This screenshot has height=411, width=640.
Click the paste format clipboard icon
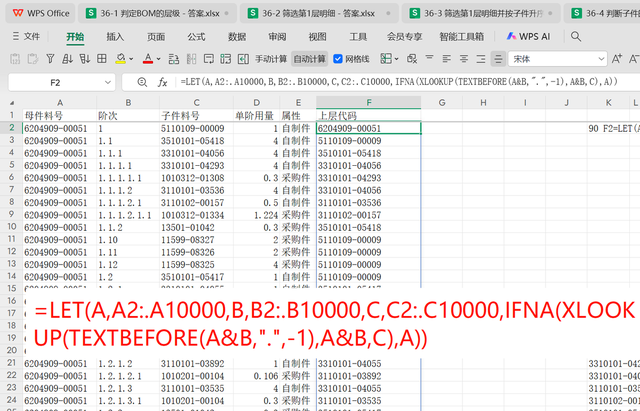pos(33,59)
